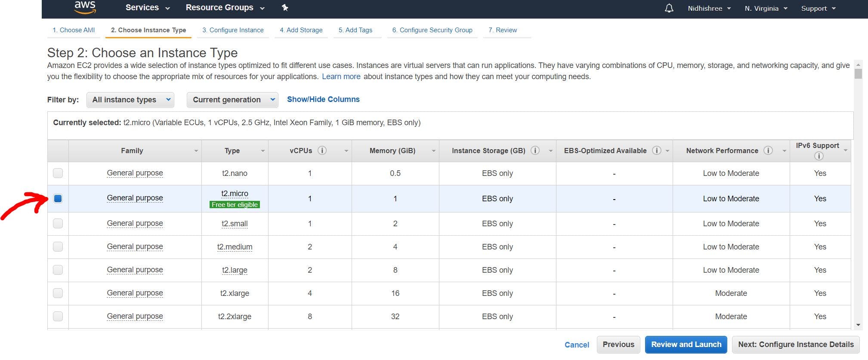Image resolution: width=868 pixels, height=360 pixels.
Task: Click the vCPUs column info icon
Action: pyautogui.click(x=322, y=151)
